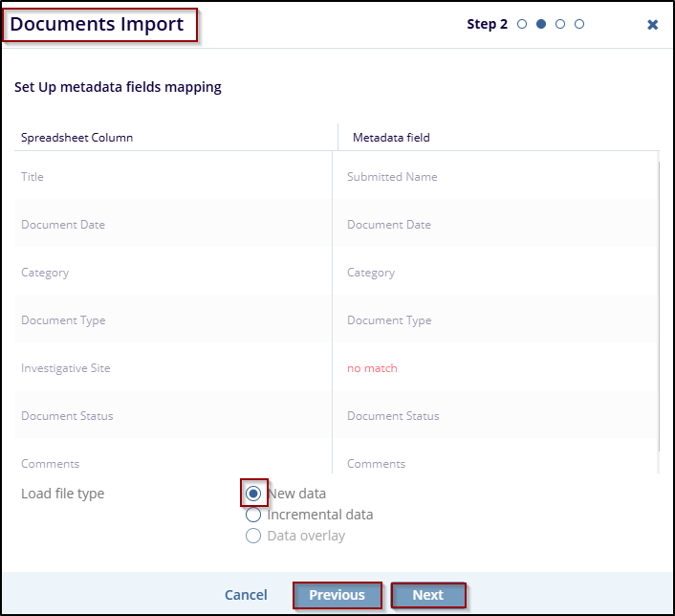
Task: Click the fourth step indicator circle
Action: point(579,24)
